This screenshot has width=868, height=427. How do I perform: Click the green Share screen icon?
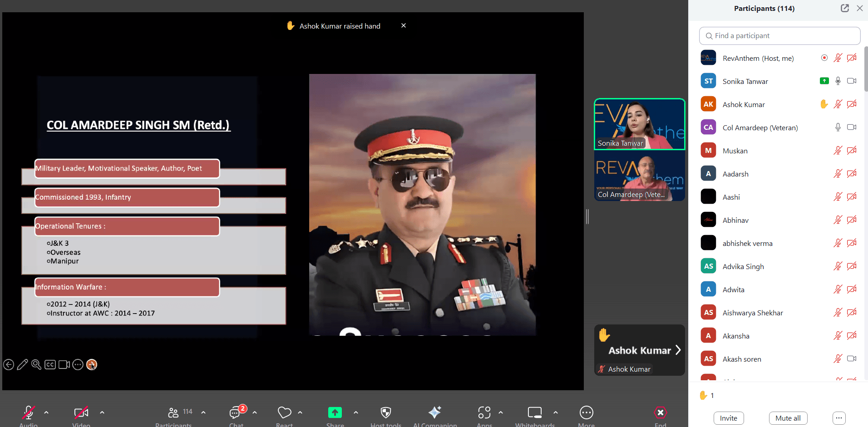(x=335, y=413)
